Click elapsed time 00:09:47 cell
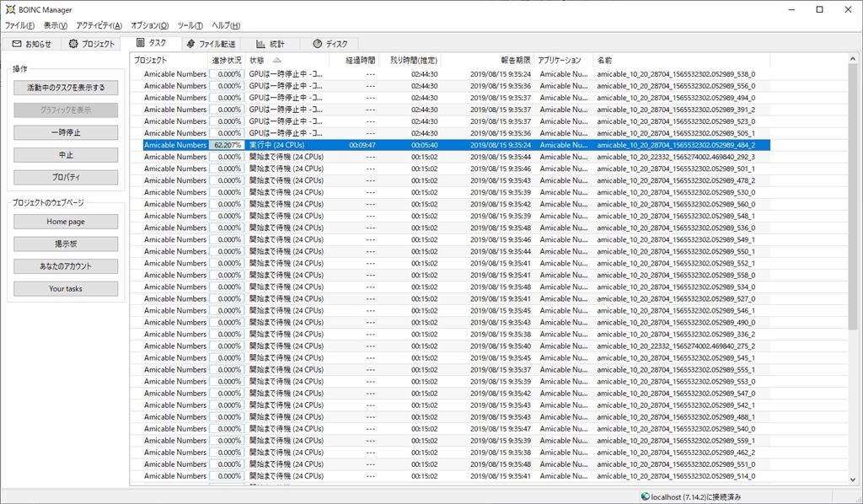 click(362, 145)
